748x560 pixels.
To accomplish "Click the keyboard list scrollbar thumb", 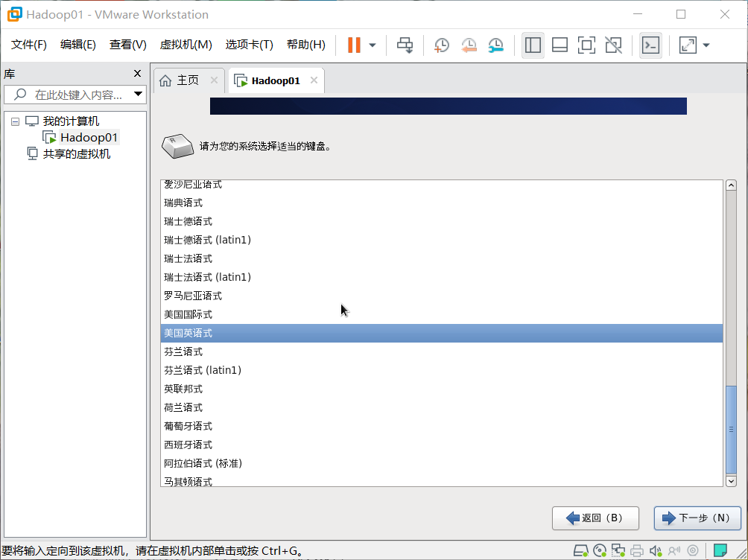I will click(x=731, y=430).
